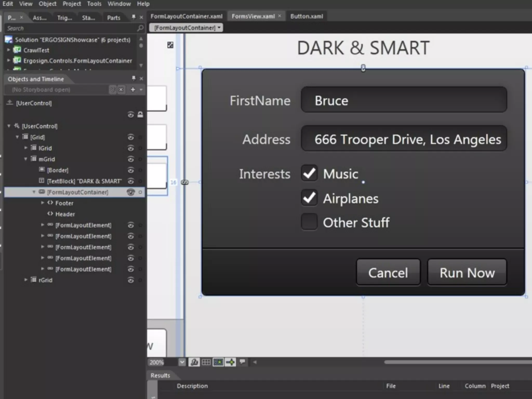Toggle snapping to snaplines icon
The image size is (532, 399).
230,362
